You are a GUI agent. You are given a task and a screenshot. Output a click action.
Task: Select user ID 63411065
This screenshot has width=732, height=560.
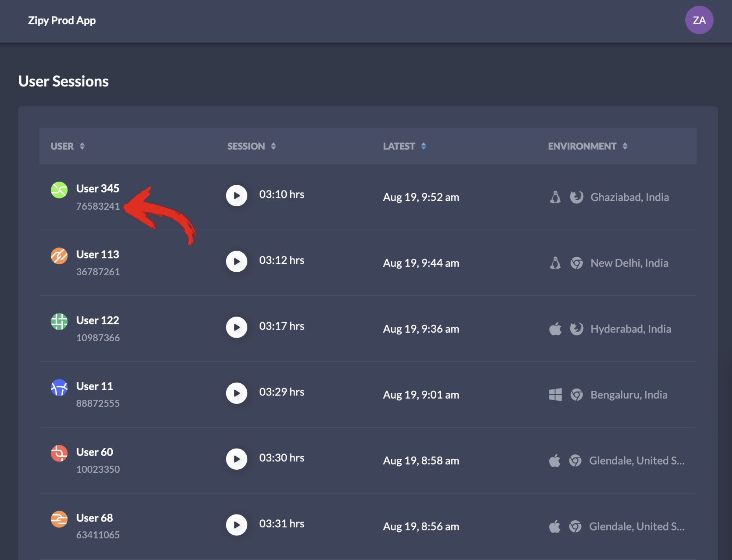point(98,535)
